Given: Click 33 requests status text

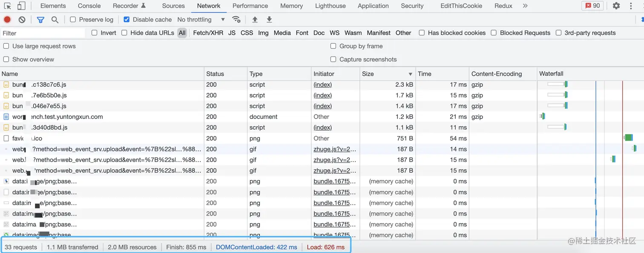Looking at the screenshot, I should pos(21,247).
